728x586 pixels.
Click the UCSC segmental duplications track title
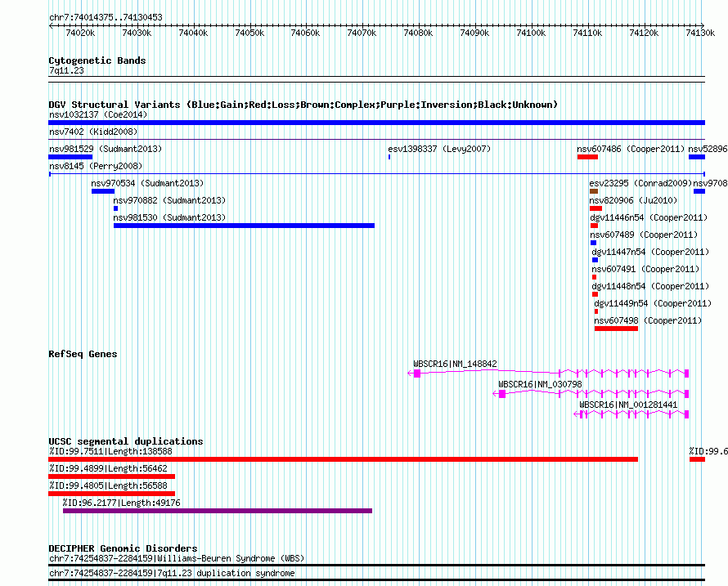click(x=125, y=441)
